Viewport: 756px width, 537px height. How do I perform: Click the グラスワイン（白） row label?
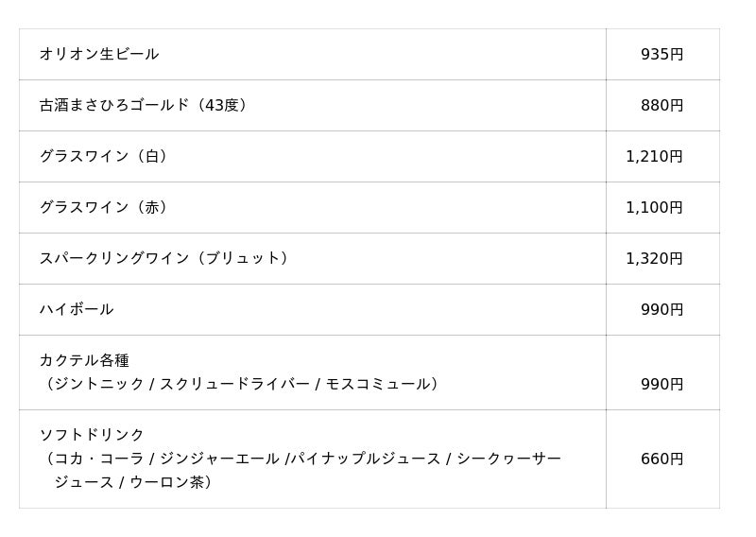tap(106, 156)
